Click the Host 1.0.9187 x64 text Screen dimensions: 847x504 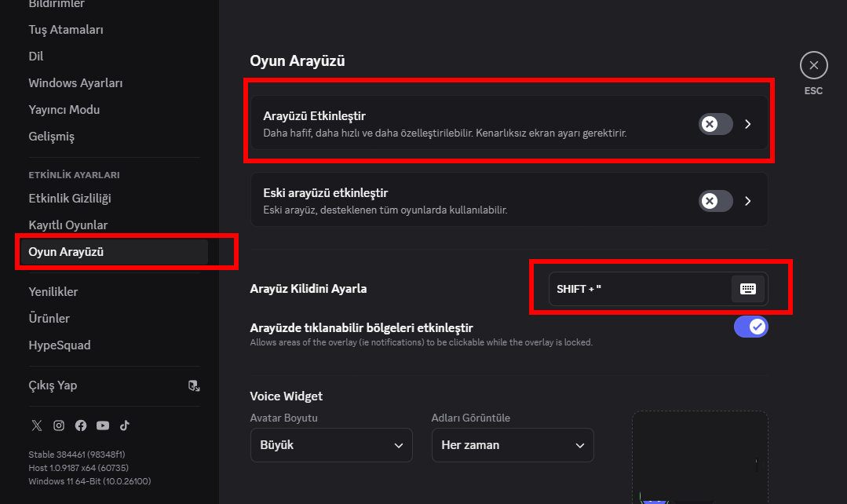(x=78, y=468)
